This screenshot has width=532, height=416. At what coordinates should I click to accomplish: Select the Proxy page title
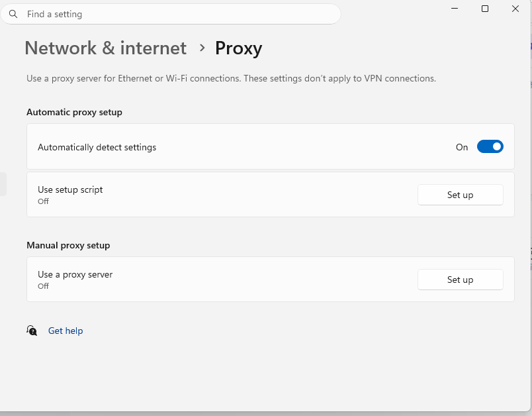pos(238,48)
